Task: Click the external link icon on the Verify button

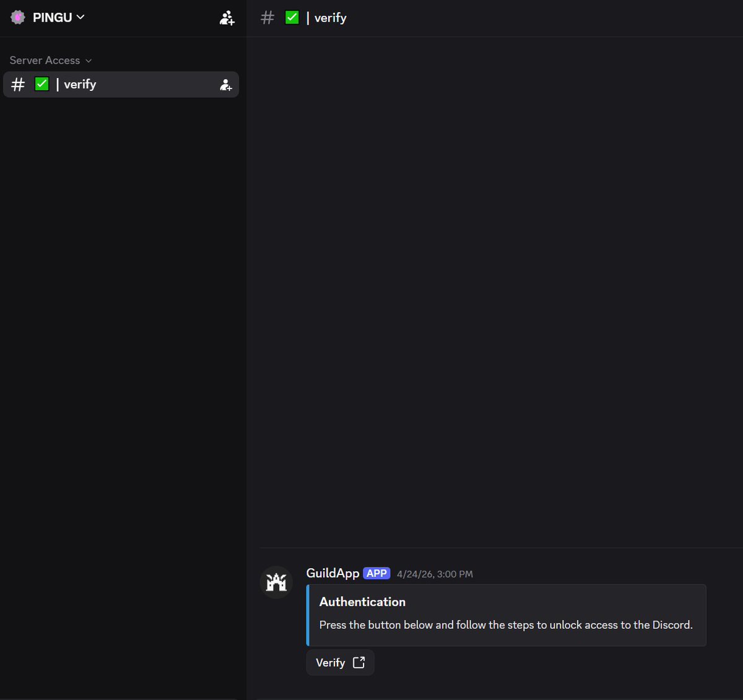Action: (358, 662)
